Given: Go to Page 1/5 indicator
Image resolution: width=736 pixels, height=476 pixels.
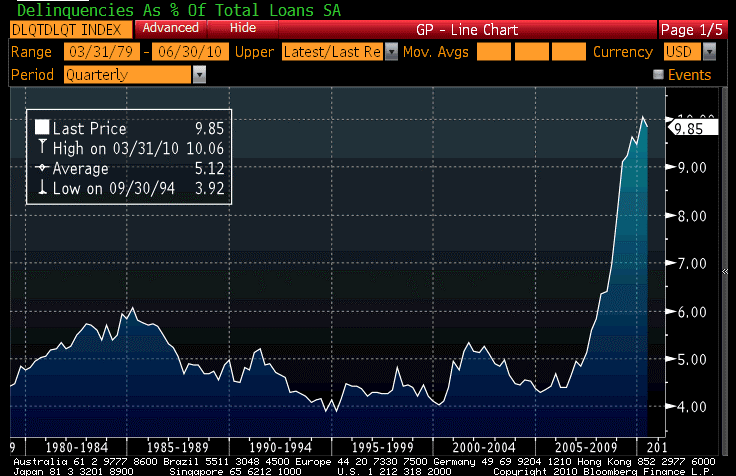Looking at the screenshot, I should 692,30.
